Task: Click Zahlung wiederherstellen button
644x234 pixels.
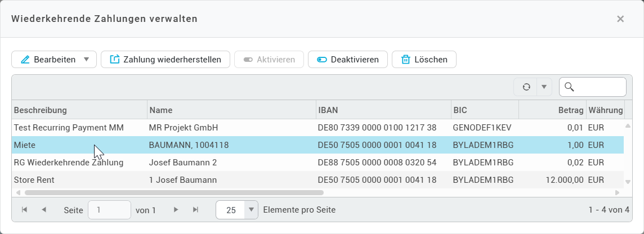Action: click(x=166, y=60)
